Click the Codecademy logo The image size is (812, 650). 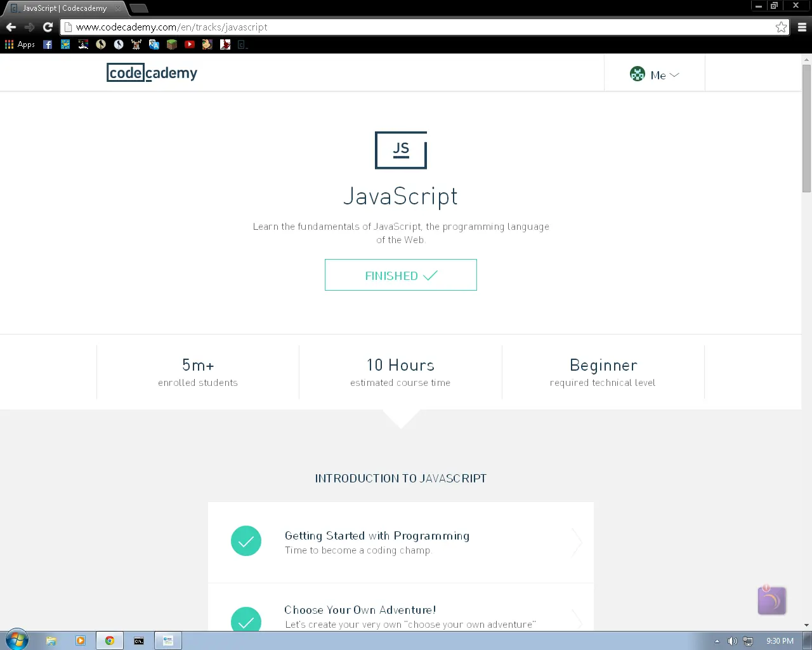152,73
